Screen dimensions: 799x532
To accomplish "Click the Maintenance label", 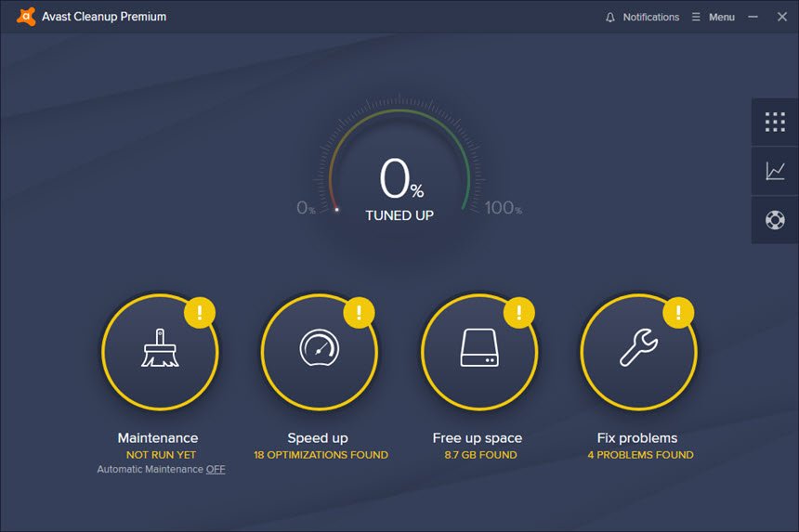I will tap(158, 438).
